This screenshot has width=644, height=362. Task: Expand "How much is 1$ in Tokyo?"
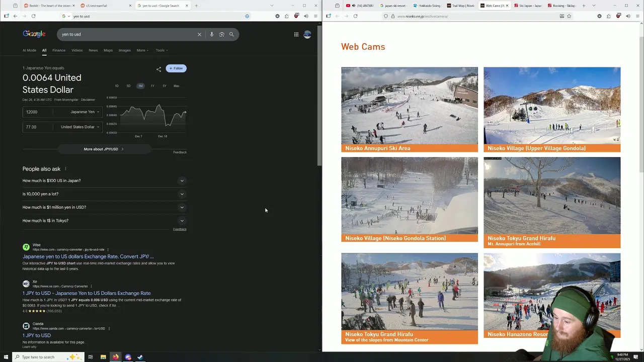coord(104,221)
